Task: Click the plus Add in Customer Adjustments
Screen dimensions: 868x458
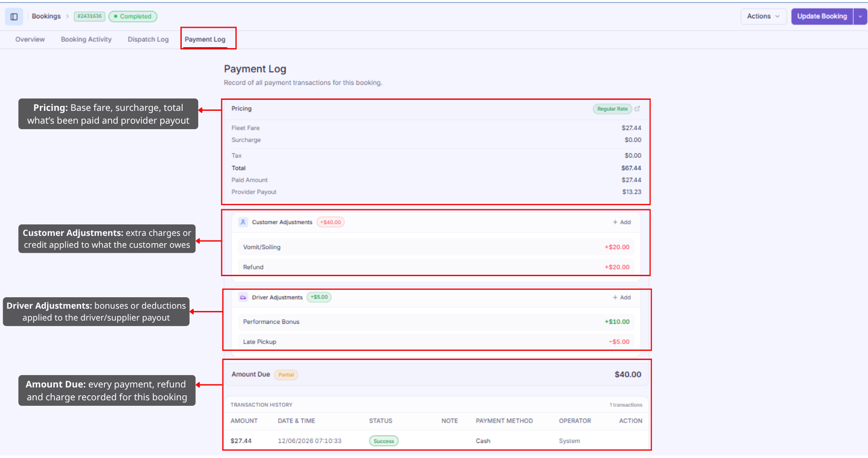Action: 622,222
